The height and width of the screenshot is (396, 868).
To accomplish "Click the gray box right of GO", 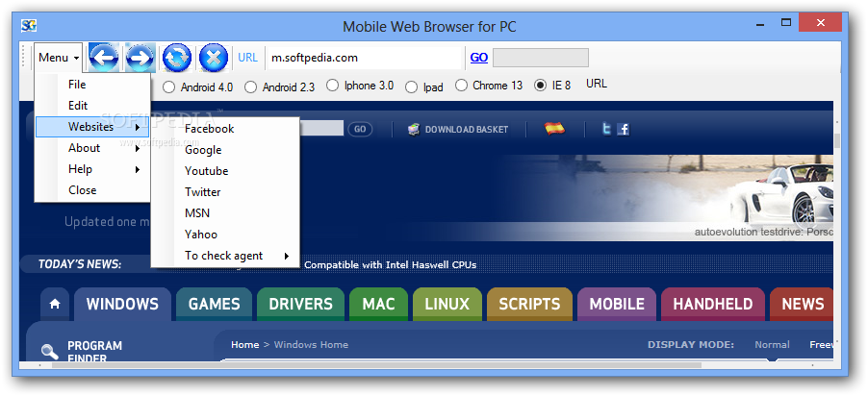I will coord(540,58).
